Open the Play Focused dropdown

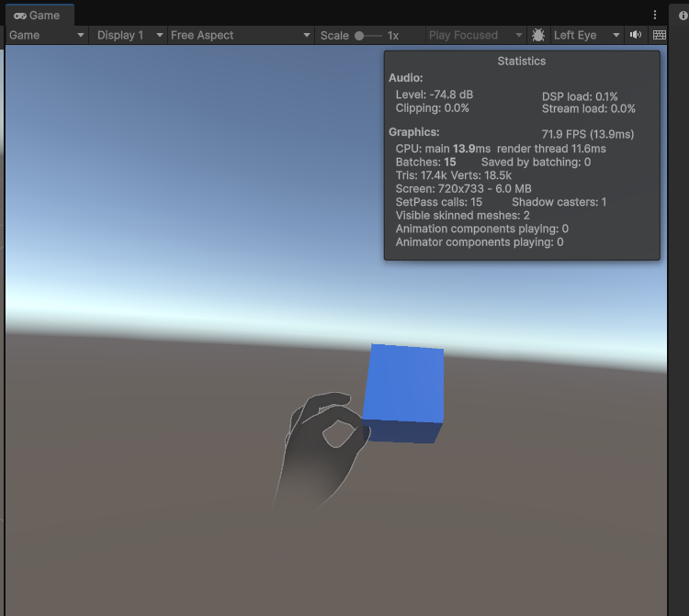point(476,35)
